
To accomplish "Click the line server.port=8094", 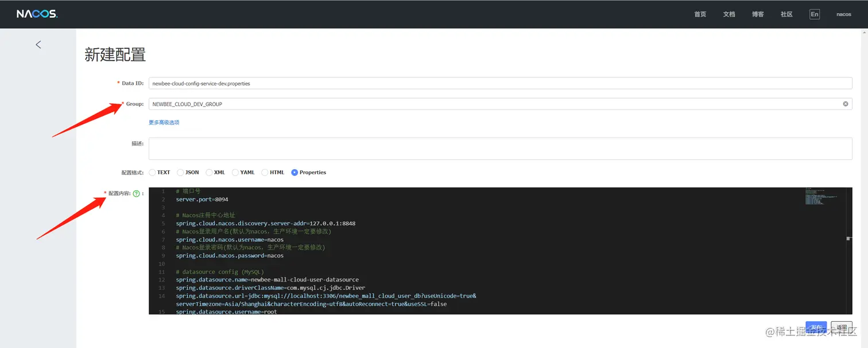I will [202, 199].
